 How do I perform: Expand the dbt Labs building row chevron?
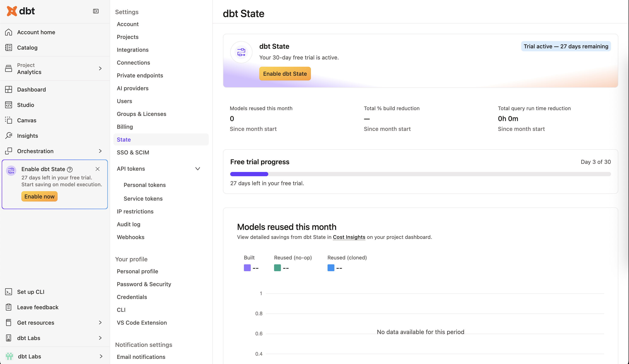pyautogui.click(x=100, y=338)
